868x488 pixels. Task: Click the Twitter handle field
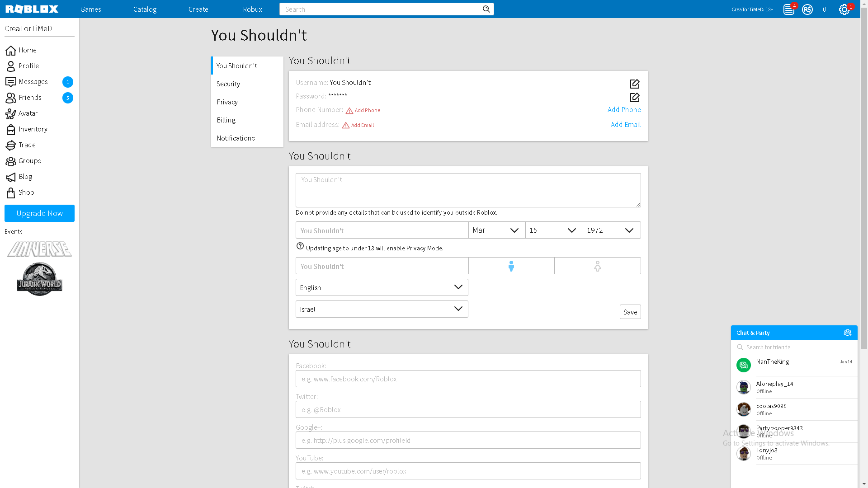(x=468, y=409)
